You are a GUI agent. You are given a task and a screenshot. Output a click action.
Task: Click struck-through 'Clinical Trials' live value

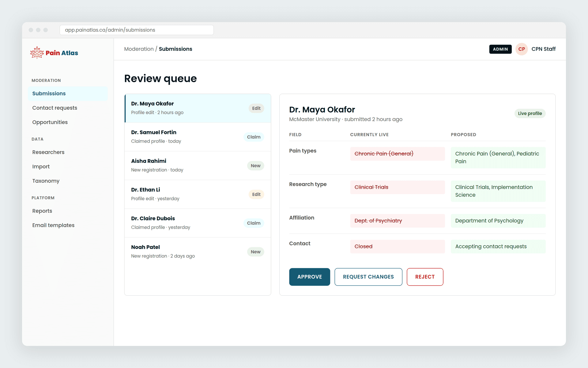(398, 187)
